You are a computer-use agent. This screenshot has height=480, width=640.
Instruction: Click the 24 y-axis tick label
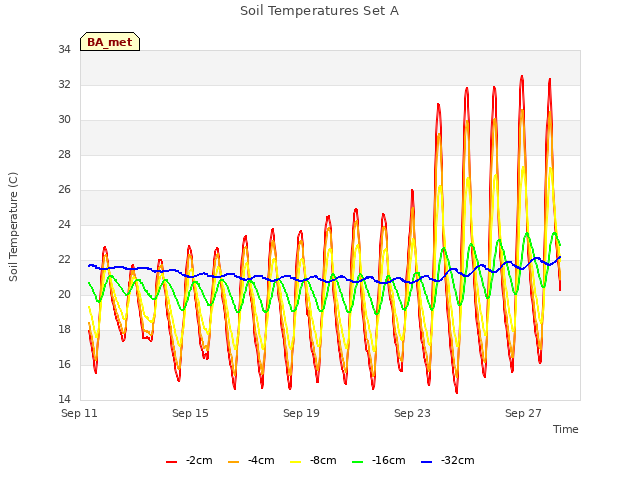click(64, 224)
